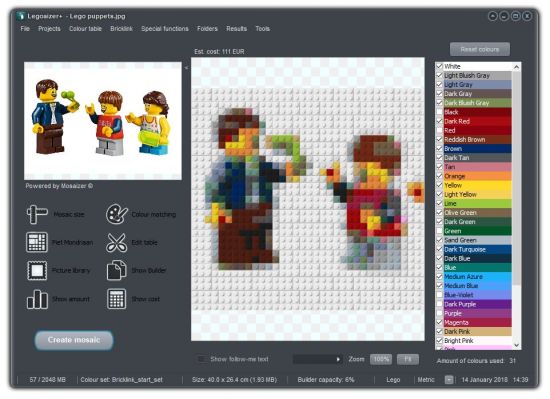Click the Legoaizer app icon in title bar
The image size is (550, 399).
[21, 16]
